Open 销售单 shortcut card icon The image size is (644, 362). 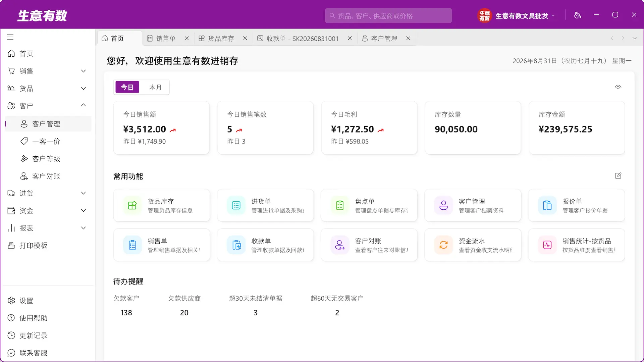click(x=132, y=245)
